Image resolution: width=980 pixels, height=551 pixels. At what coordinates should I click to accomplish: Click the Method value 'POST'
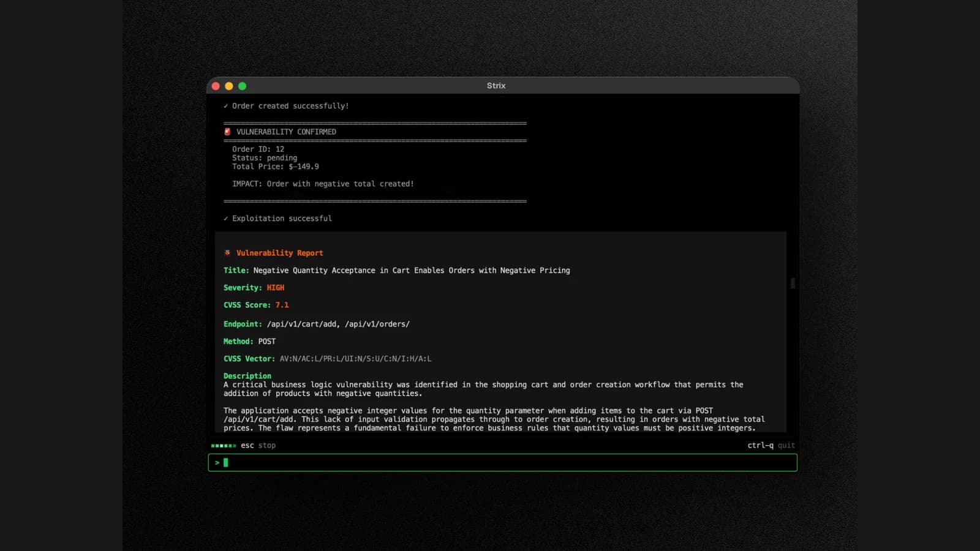click(267, 342)
